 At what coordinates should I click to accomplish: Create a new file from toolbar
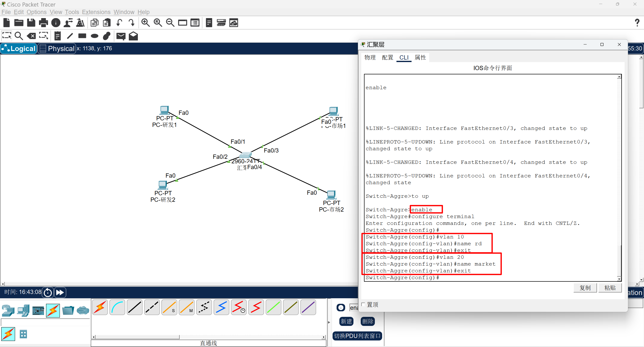7,23
